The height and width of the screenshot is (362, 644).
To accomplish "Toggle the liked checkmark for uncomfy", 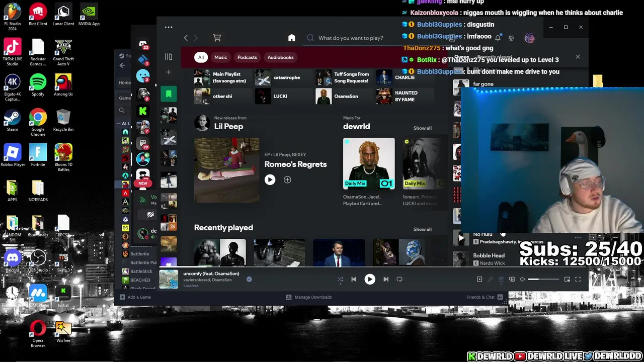I will coord(249,279).
